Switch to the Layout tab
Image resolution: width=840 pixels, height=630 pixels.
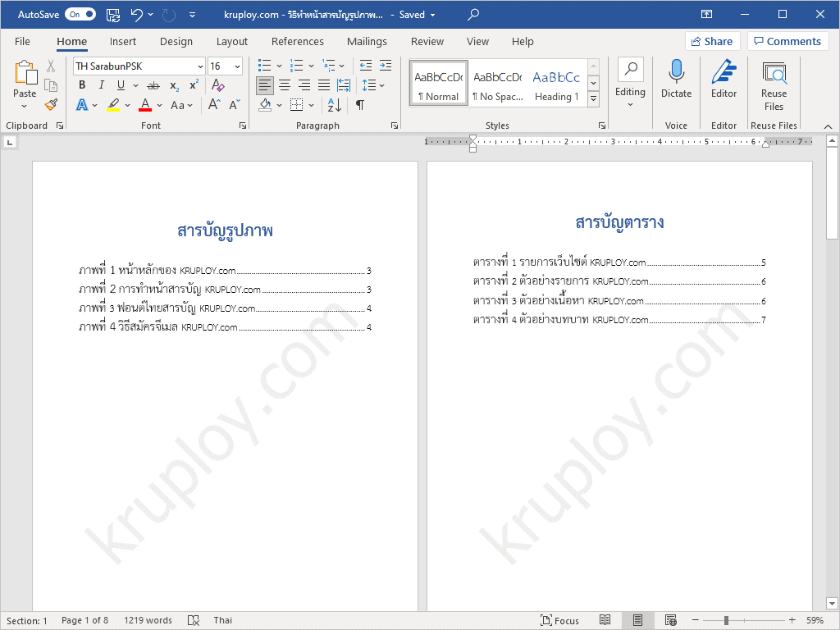coord(231,42)
